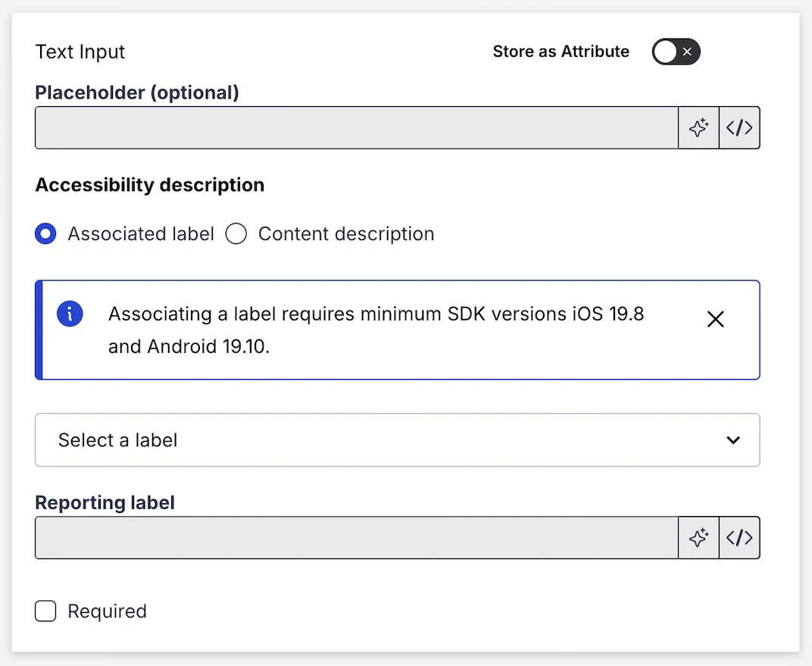Click the AI sparkle icon in Reporting label
The width and height of the screenshot is (812, 666).
point(698,538)
